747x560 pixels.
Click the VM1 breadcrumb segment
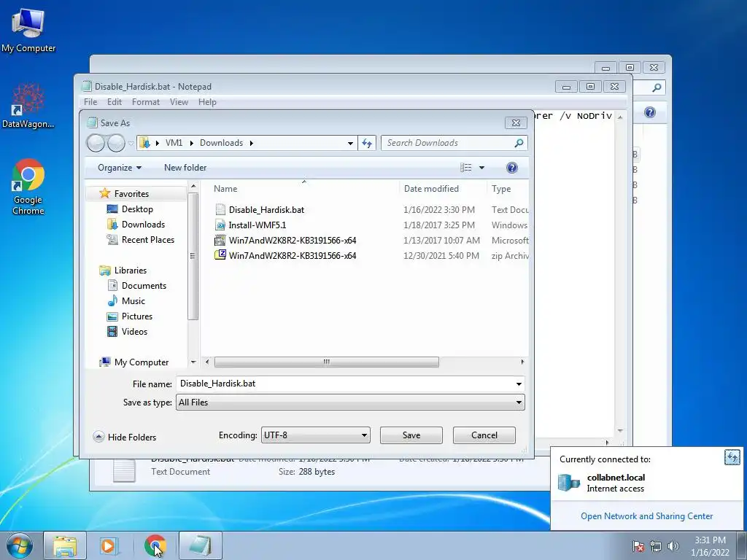pyautogui.click(x=174, y=143)
